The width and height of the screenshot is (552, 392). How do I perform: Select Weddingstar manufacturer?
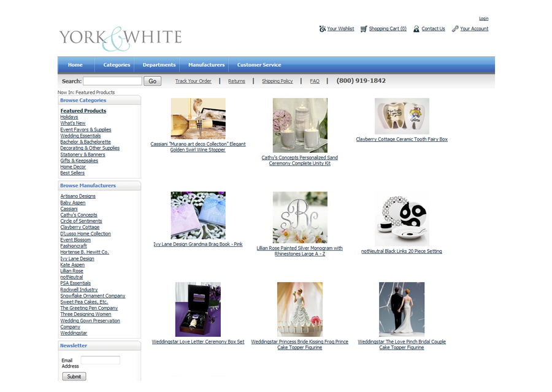74,333
